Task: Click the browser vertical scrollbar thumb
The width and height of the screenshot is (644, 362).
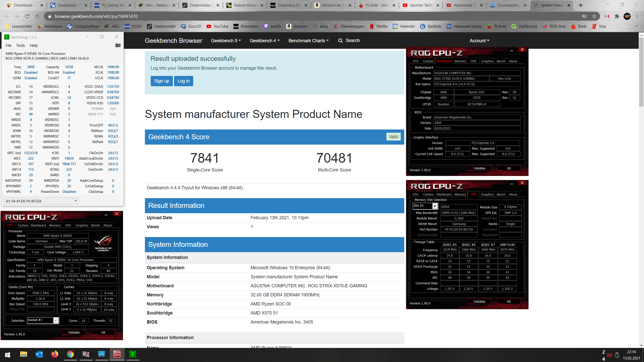Action: tap(641, 72)
